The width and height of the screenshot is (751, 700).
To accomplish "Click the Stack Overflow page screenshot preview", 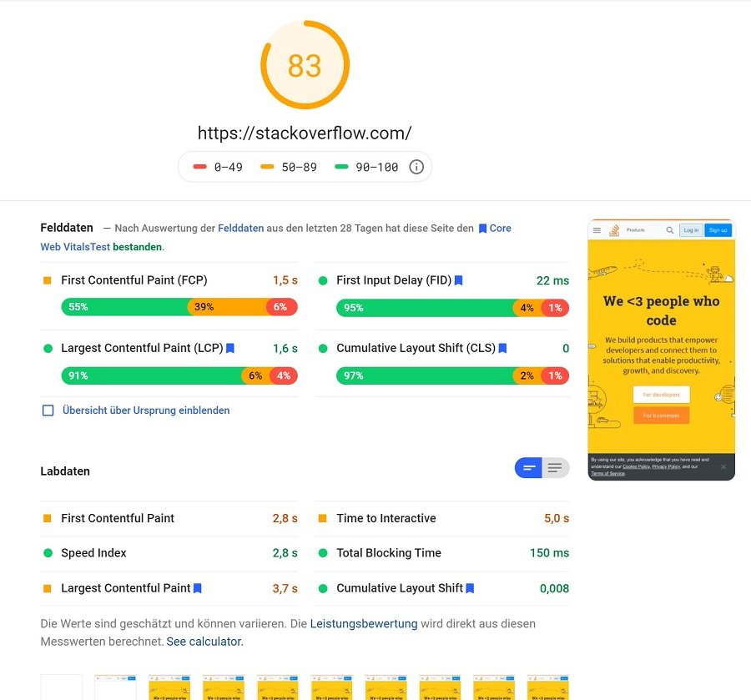I will point(662,350).
